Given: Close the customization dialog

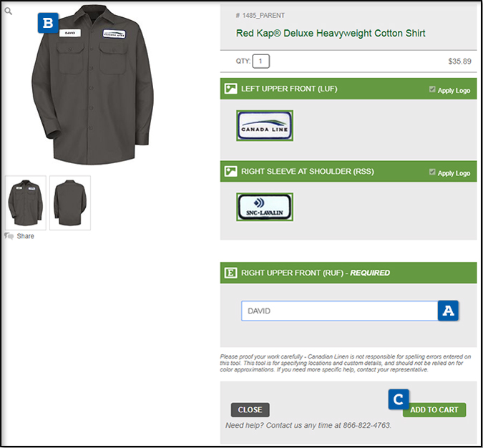Looking at the screenshot, I should click(250, 410).
